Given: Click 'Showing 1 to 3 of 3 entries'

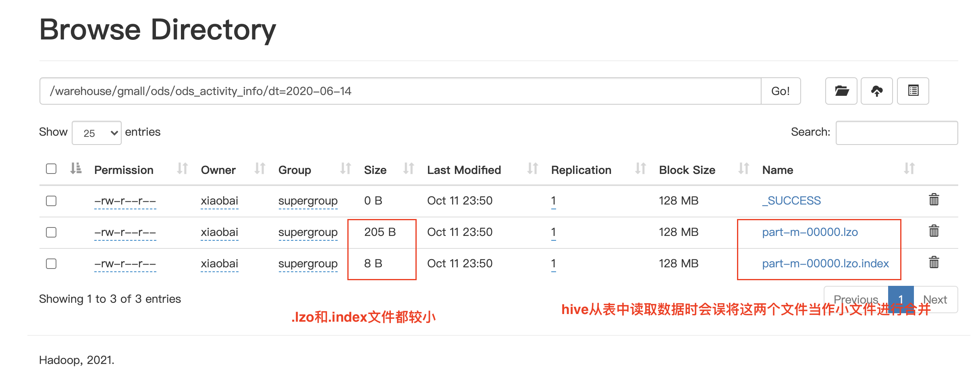Looking at the screenshot, I should coord(110,299).
